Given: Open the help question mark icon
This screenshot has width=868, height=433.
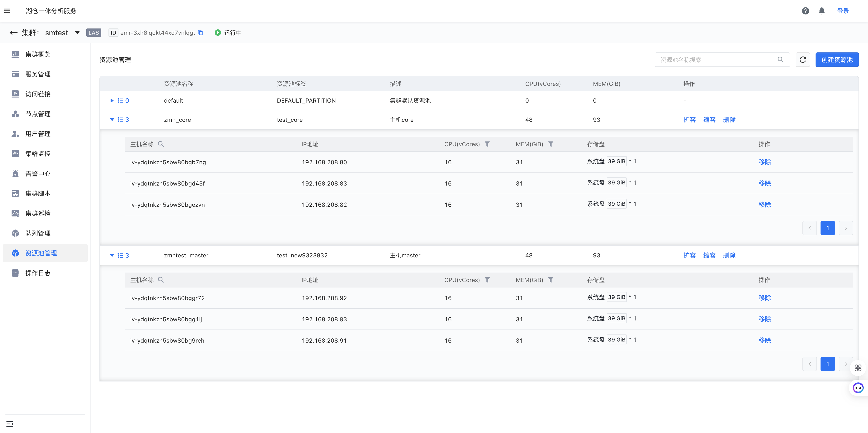Looking at the screenshot, I should pyautogui.click(x=805, y=11).
